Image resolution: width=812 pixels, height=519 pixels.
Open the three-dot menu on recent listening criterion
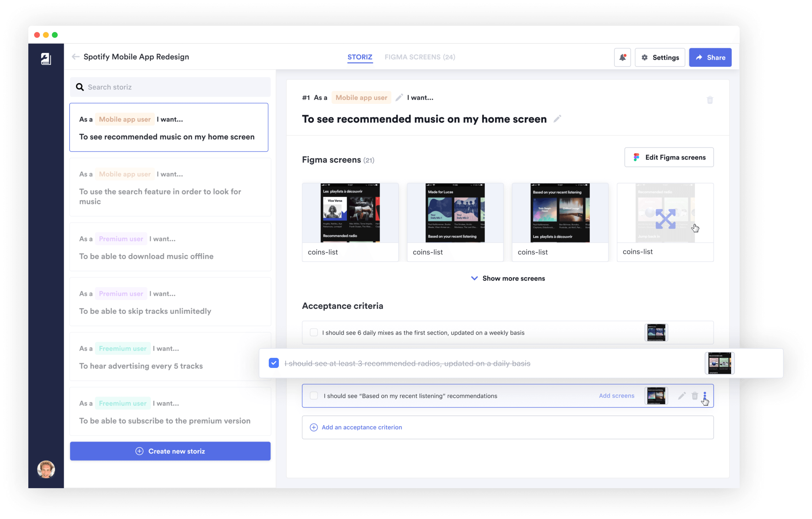704,396
